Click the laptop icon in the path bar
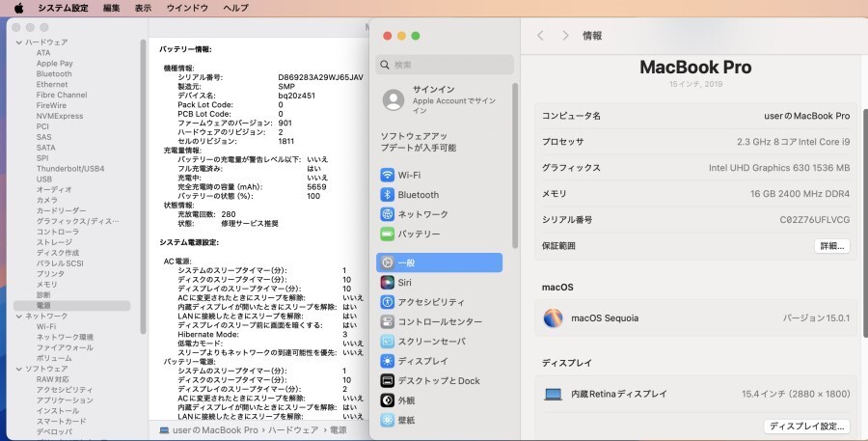The image size is (868, 441). coord(164,430)
